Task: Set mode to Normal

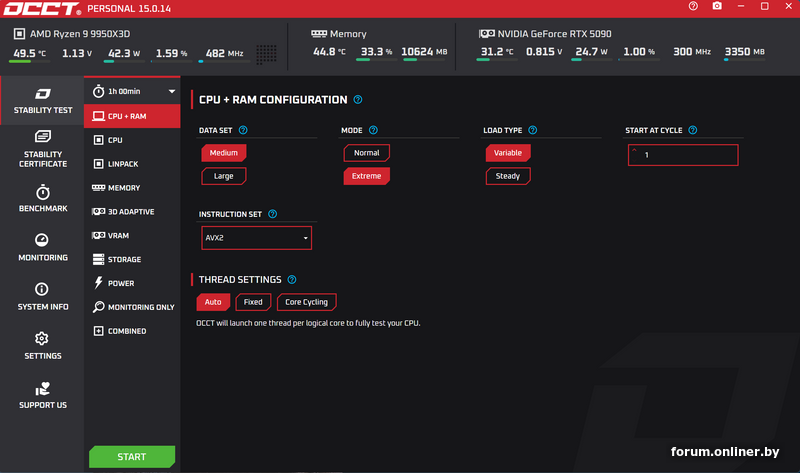Action: coord(366,153)
